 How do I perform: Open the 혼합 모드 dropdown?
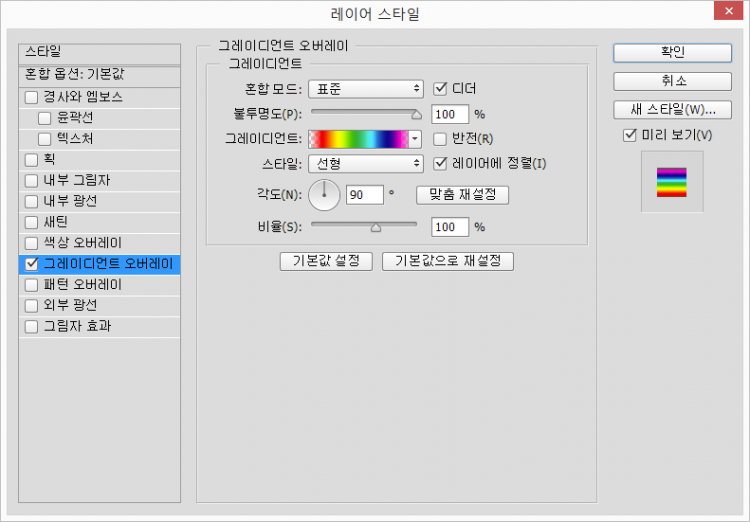(366, 89)
